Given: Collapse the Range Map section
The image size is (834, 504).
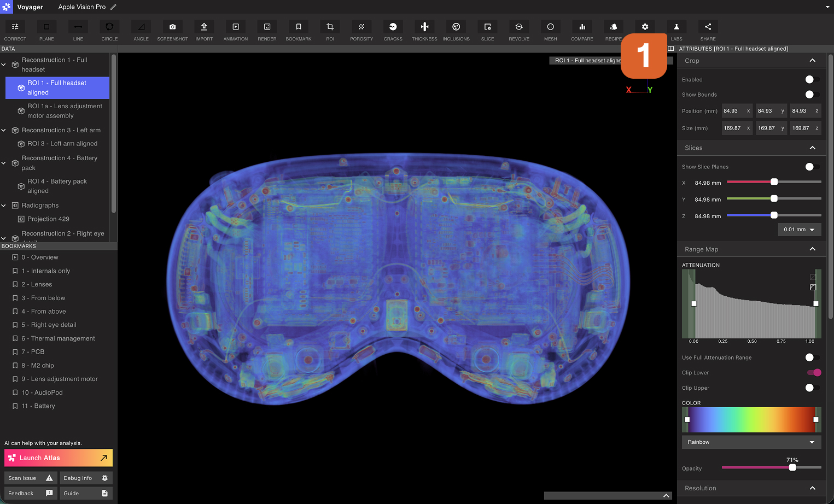Looking at the screenshot, I should point(812,249).
